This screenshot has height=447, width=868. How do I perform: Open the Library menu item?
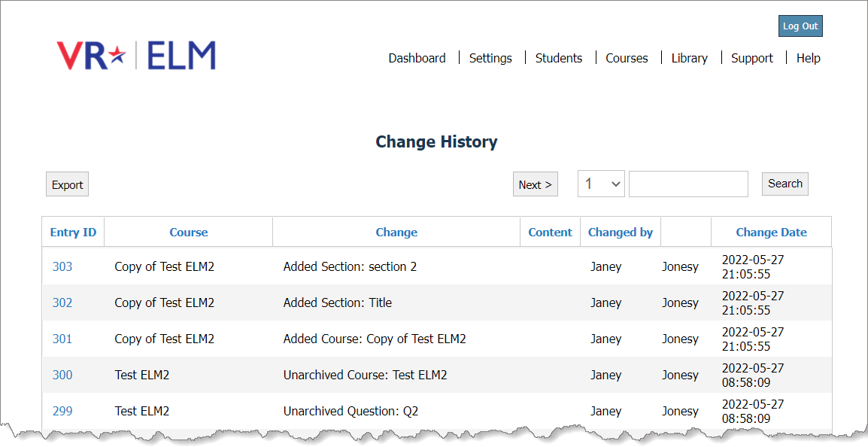coord(689,58)
